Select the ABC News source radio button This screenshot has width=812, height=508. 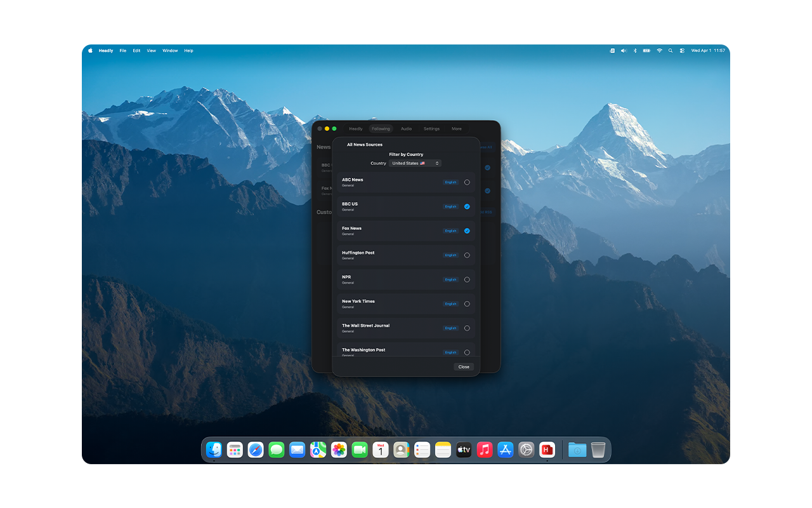click(x=467, y=182)
